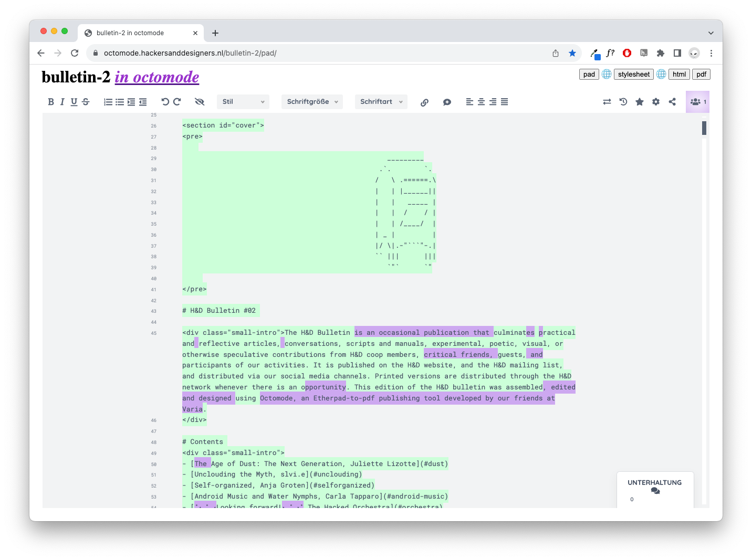Viewport: 752px width, 560px height.
Task: Open the eyedropper color picker extension
Action: 594,53
